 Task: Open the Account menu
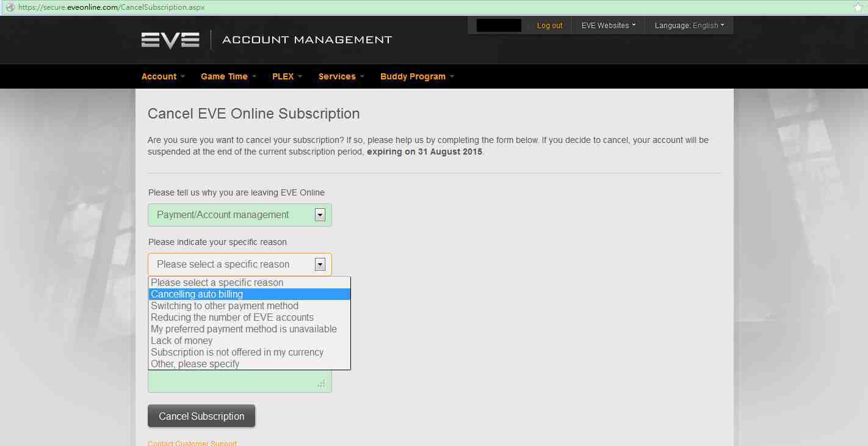click(x=162, y=76)
